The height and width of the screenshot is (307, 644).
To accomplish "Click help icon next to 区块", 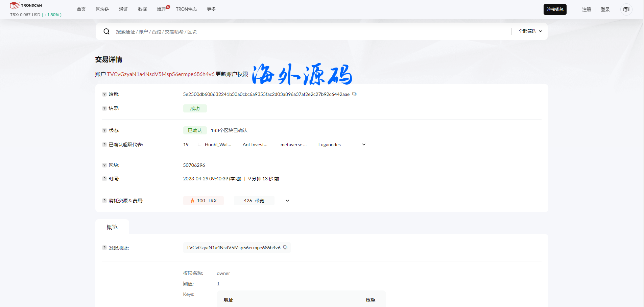I will pos(104,165).
